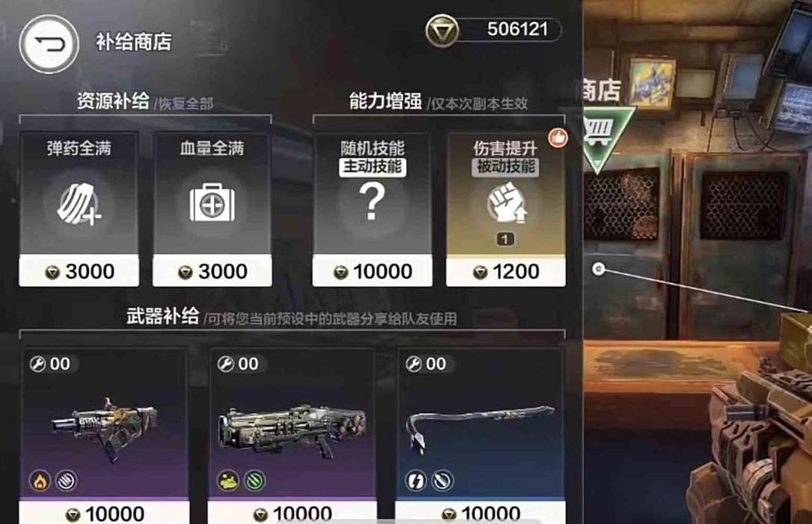Screen dimensions: 812x524
Task: Click the 506121 currency balance
Action: [517, 29]
